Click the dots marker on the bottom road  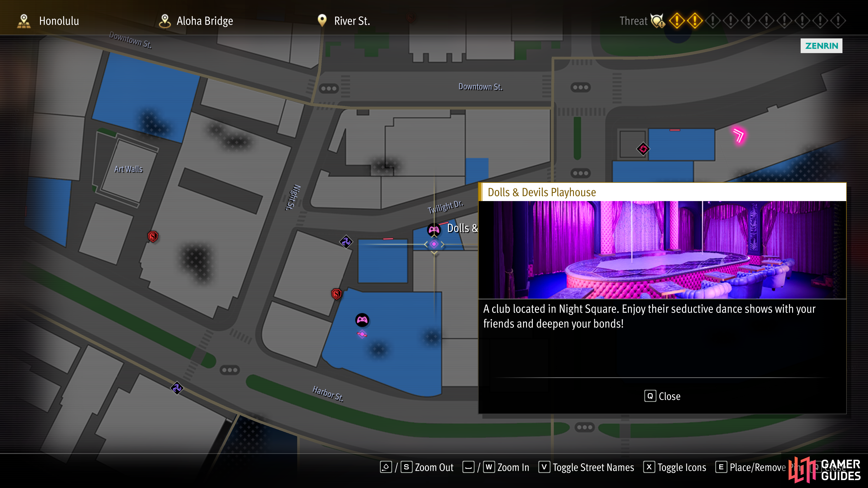[x=585, y=427]
